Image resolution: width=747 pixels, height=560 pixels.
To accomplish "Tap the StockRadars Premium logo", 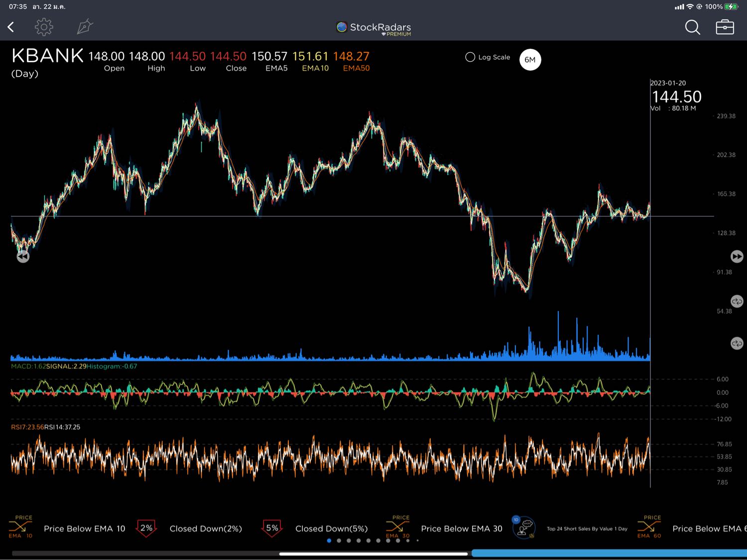I will pyautogui.click(x=374, y=28).
